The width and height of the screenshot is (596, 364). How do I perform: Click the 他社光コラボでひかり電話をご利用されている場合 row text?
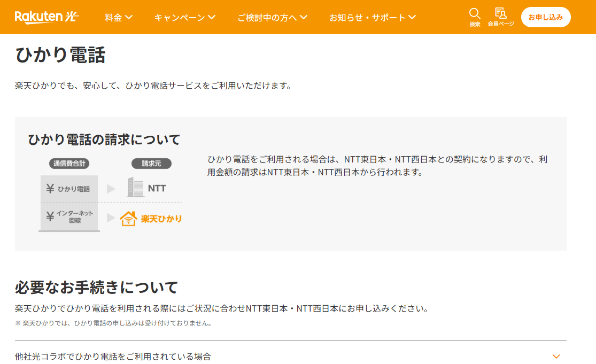tap(113, 357)
